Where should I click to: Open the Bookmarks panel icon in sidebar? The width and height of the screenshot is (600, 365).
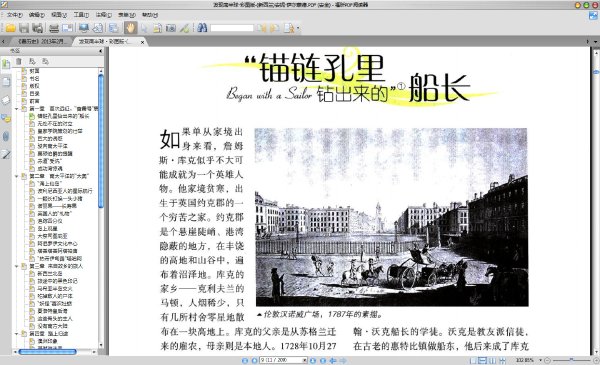point(6,64)
